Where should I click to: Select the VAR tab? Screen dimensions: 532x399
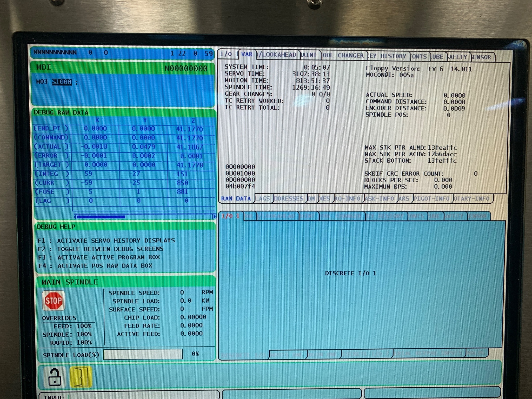coord(247,54)
